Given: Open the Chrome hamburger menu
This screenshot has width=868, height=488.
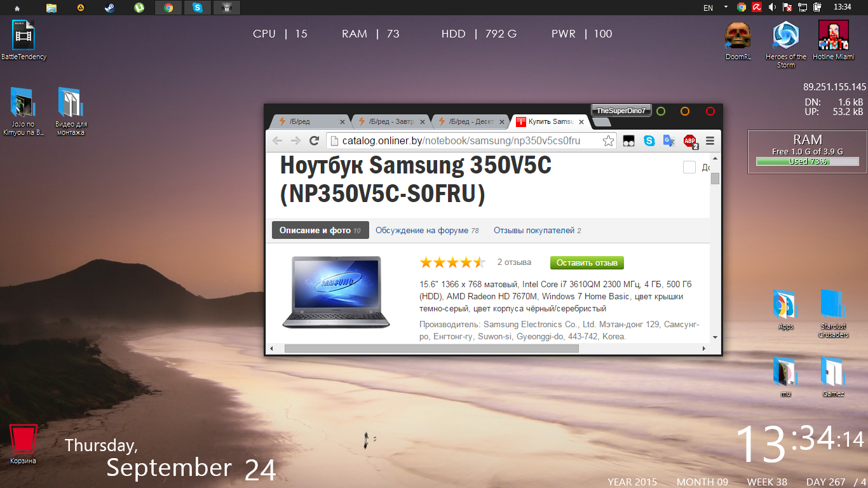Looking at the screenshot, I should point(710,141).
